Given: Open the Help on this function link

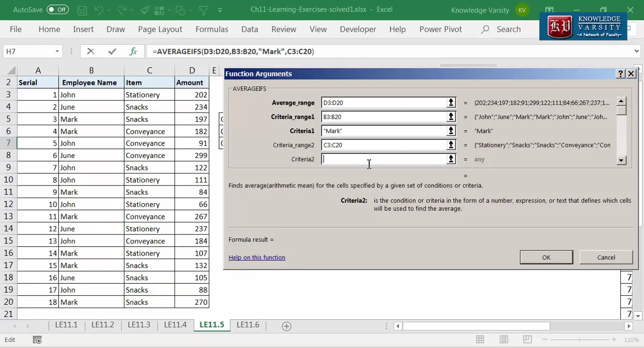Looking at the screenshot, I should [257, 257].
